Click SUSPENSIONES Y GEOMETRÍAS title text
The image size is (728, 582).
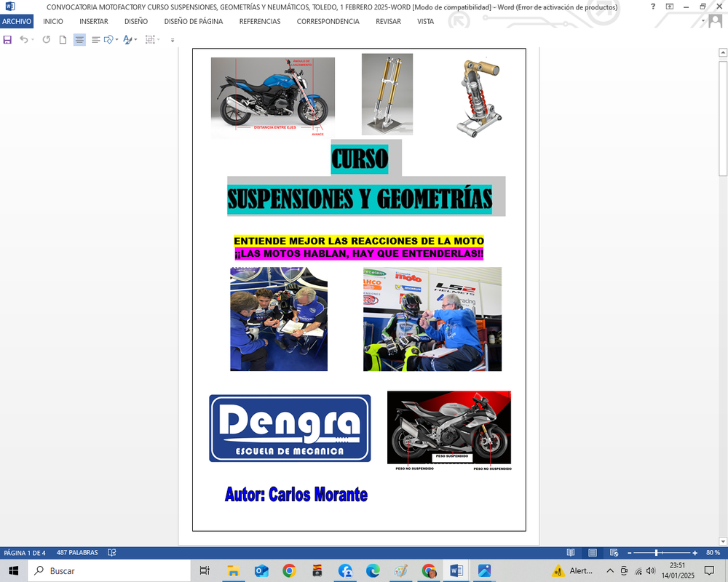[360, 199]
